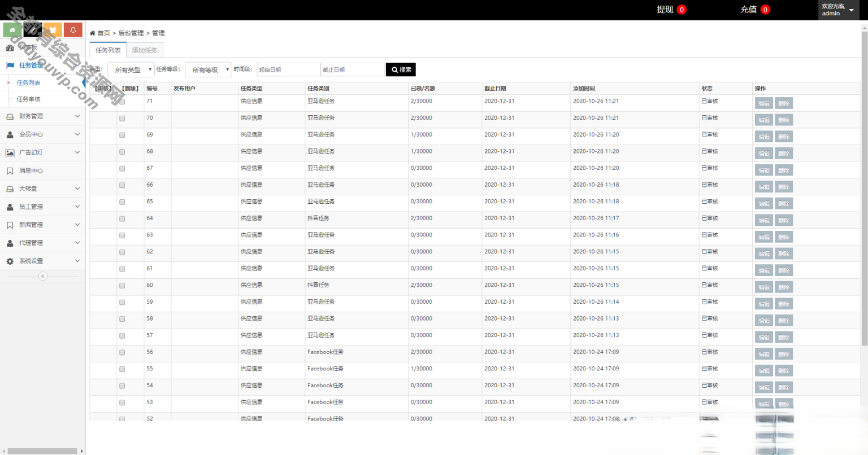Screen dimensions: 868x455
Task: Expand the 新闻管理 menu chevron
Action: point(77,225)
